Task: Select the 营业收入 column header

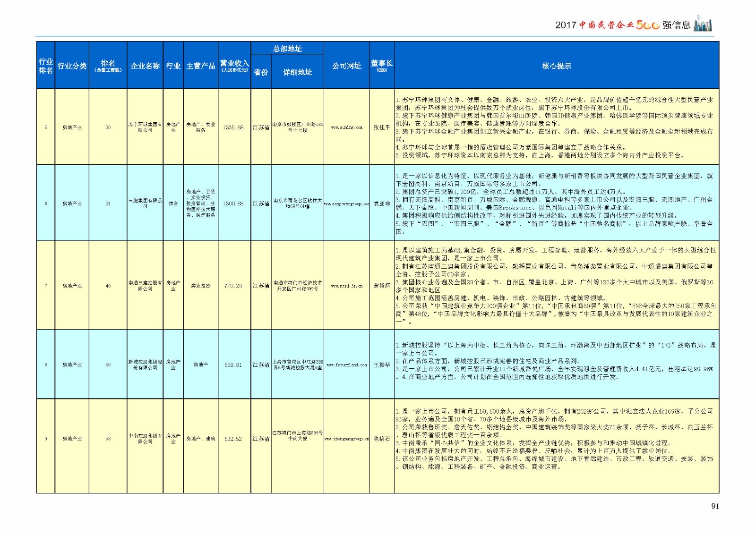Action: click(234, 66)
